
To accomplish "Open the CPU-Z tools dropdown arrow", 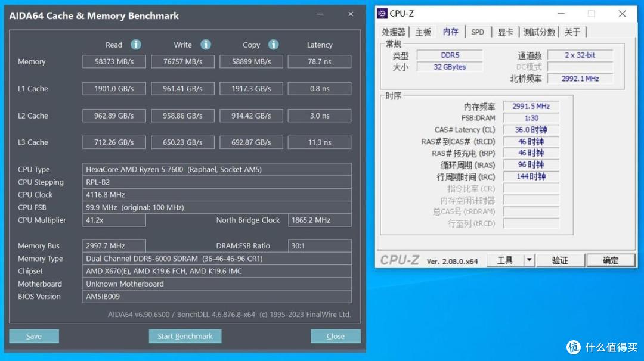I will [530, 260].
